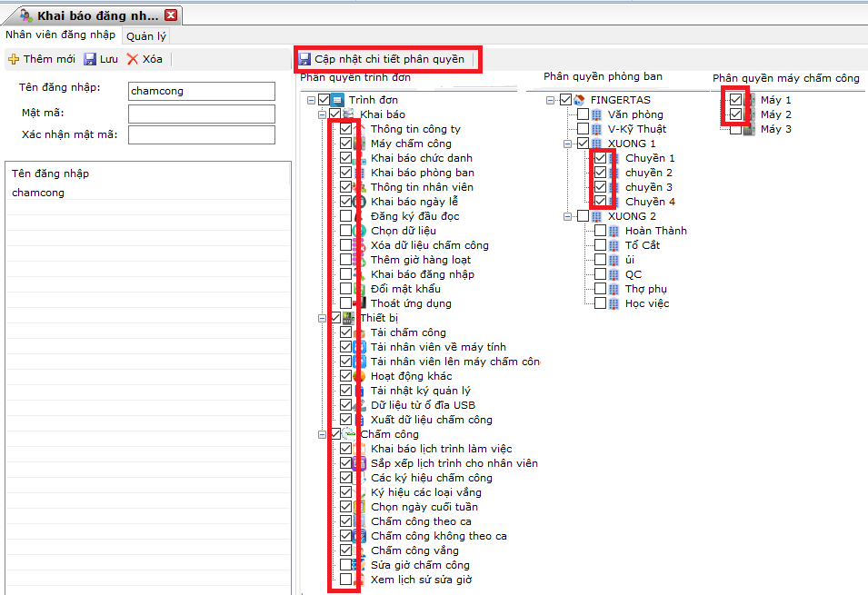Click the XUONG 2 department icon
Viewport: 868px width, 595px height.
(596, 216)
